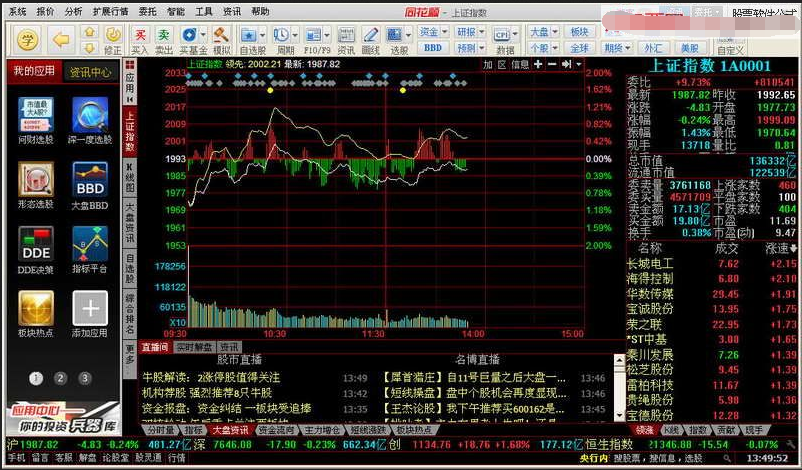Screen dimensions: 802x470
Task: Select app page dot 2
Action: [60, 378]
